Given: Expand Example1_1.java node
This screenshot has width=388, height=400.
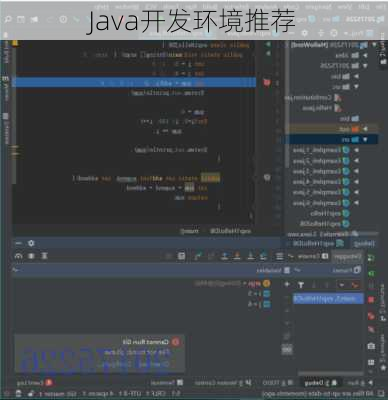Looking at the screenshot, I should click(x=356, y=150).
